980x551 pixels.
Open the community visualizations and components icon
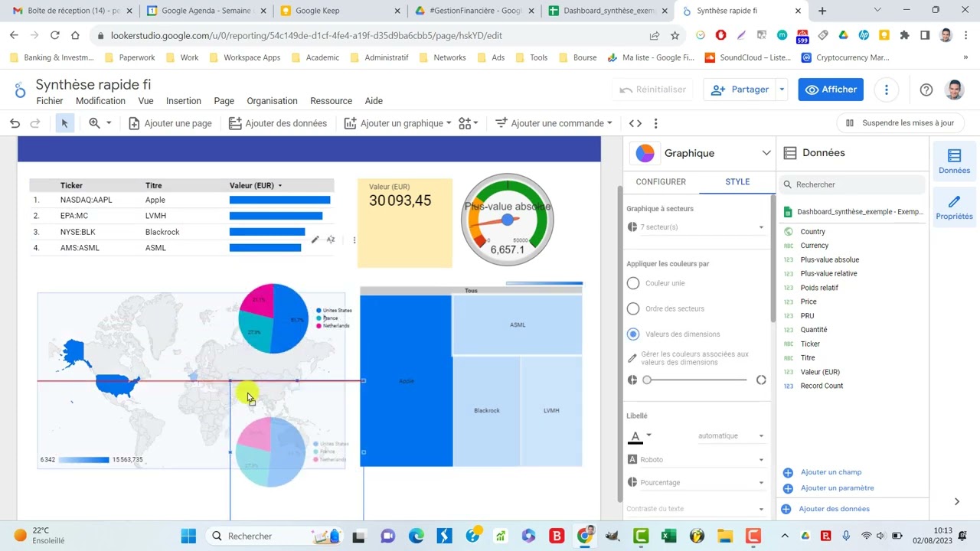[468, 123]
